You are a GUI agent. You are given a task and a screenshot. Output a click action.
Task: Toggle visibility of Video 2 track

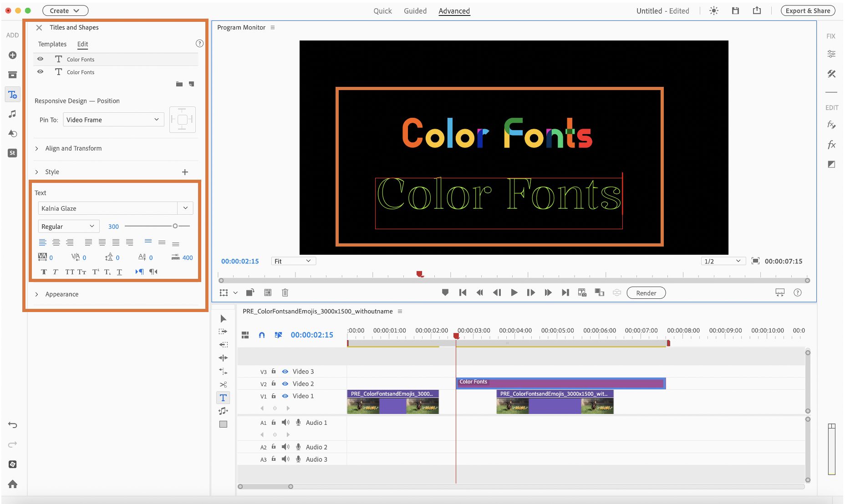[285, 384]
